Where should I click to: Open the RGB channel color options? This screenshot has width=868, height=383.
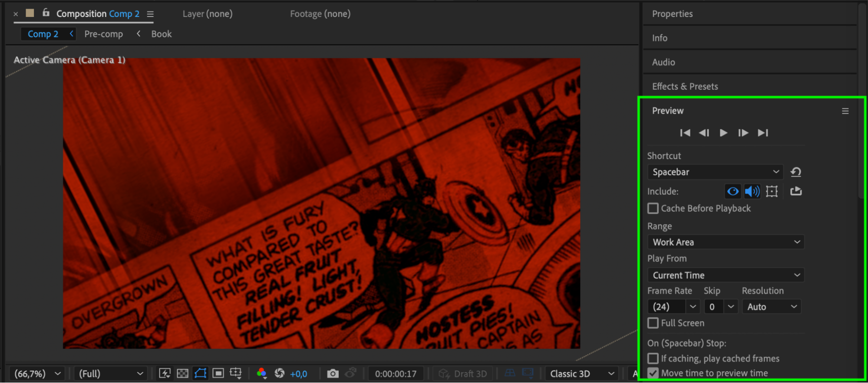(x=261, y=373)
